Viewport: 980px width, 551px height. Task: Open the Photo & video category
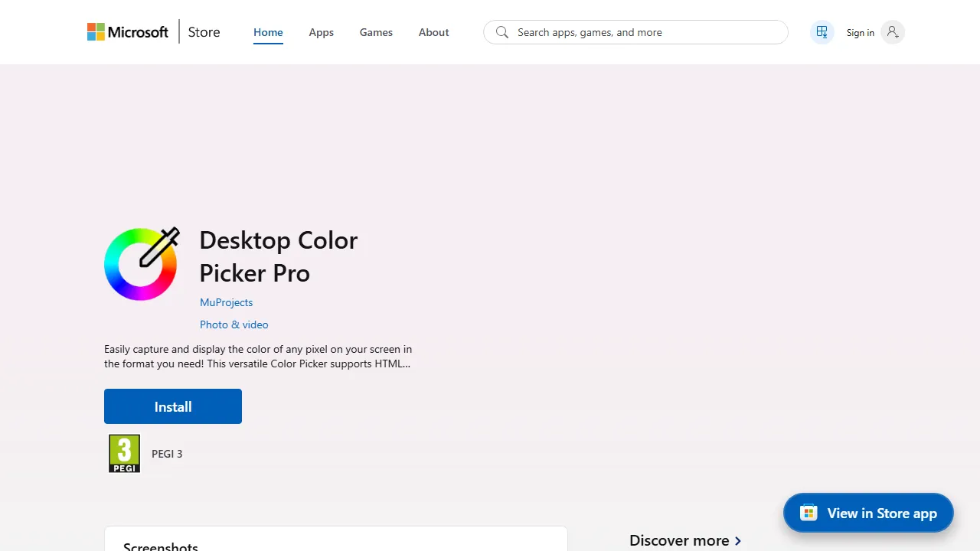(234, 324)
